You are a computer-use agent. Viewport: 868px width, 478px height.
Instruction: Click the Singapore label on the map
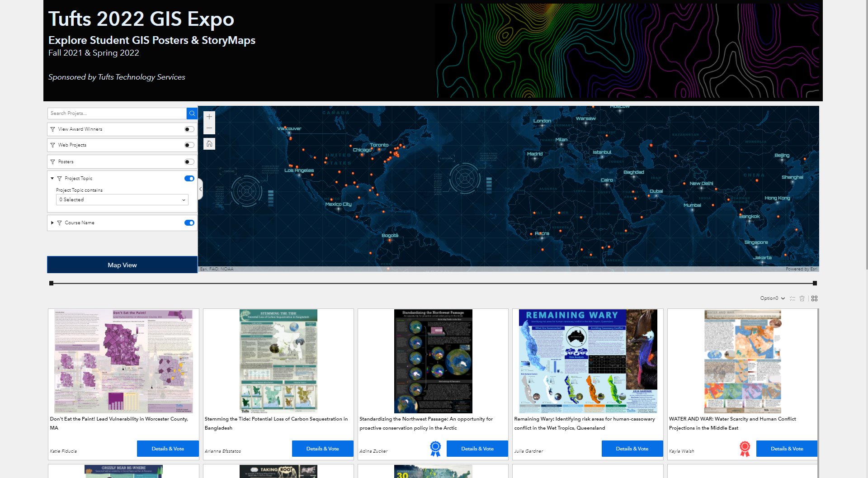point(756,242)
